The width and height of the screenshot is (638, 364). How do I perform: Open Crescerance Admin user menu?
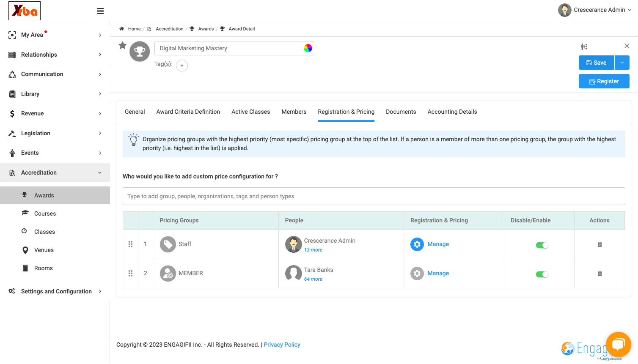[x=595, y=10]
